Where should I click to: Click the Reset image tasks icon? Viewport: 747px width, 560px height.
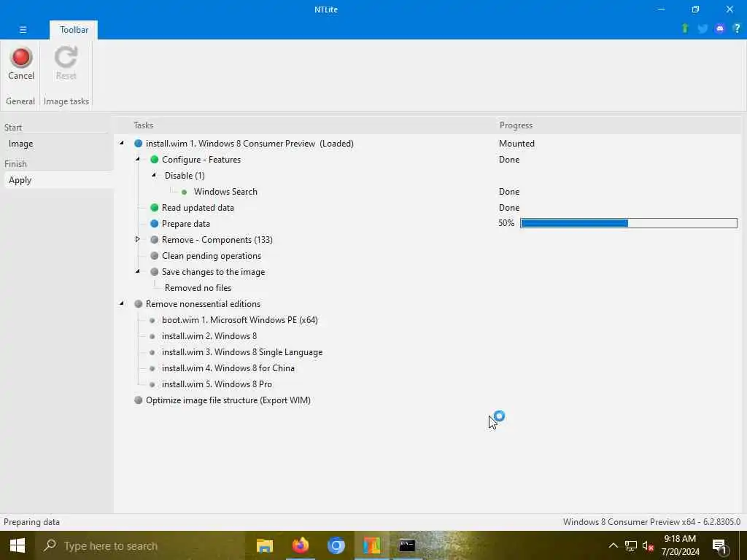[66, 64]
